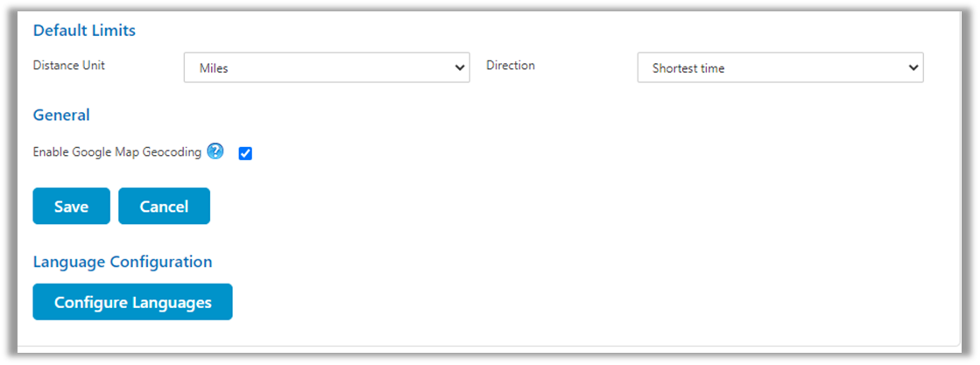This screenshot has height=365, width=980.
Task: Open Configure Languages
Action: click(x=132, y=302)
